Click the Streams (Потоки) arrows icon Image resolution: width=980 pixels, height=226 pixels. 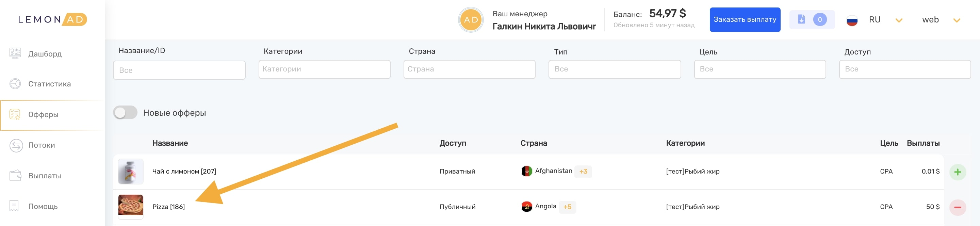(16, 145)
